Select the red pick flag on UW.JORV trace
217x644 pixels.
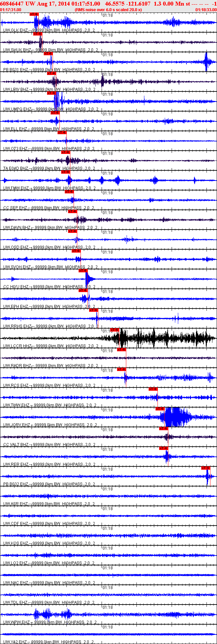(x=160, y=409)
